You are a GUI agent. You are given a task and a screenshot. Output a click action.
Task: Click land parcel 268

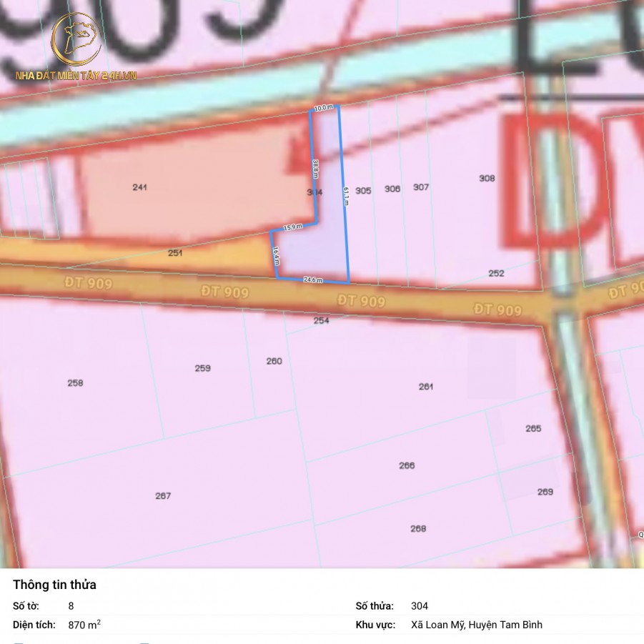(x=418, y=529)
